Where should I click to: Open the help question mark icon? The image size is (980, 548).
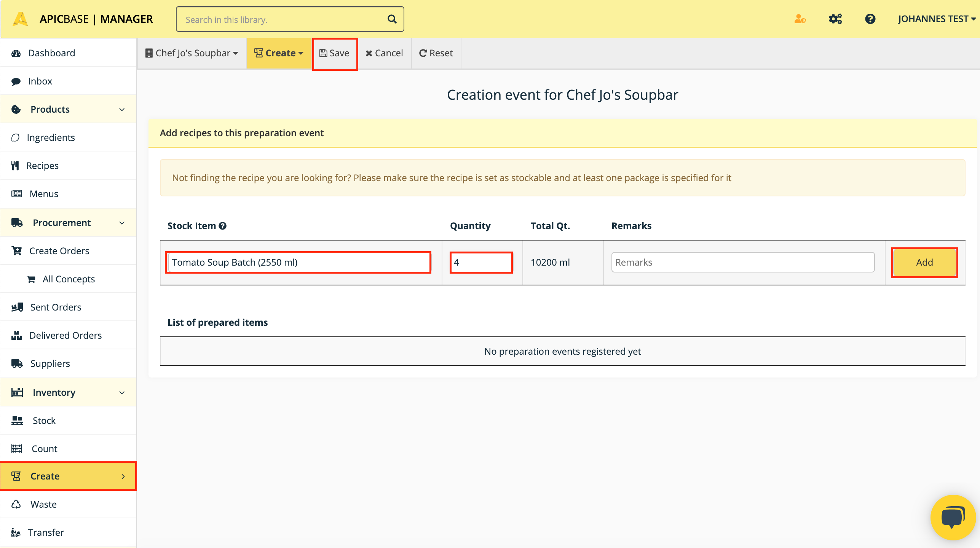[870, 19]
